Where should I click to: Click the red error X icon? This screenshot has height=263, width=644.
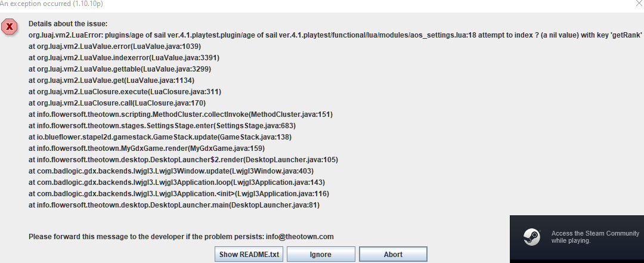click(x=10, y=27)
